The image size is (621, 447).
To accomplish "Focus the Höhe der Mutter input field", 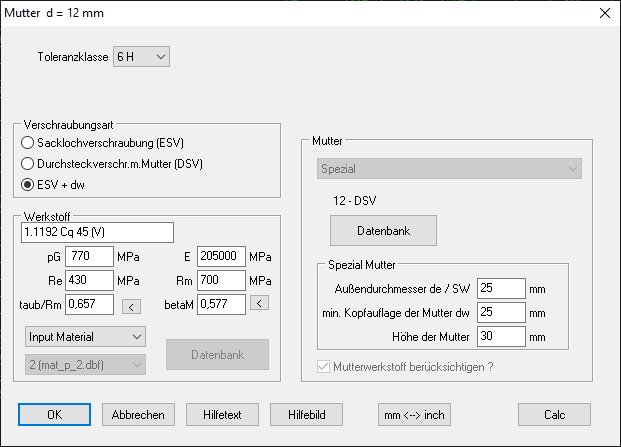I will tap(500, 335).
